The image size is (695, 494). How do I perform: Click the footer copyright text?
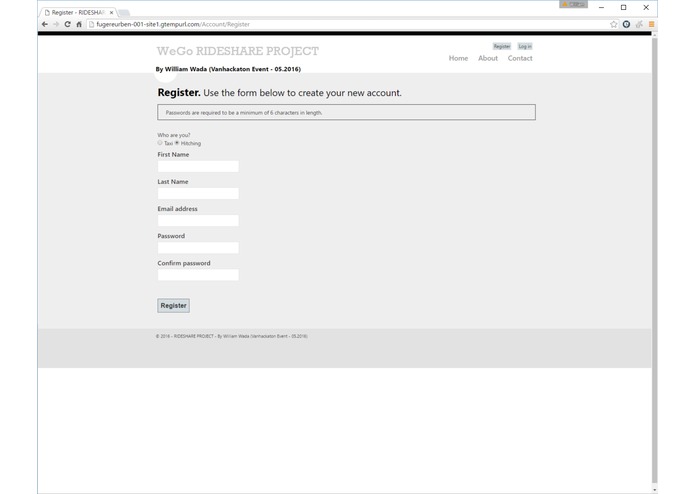point(231,336)
